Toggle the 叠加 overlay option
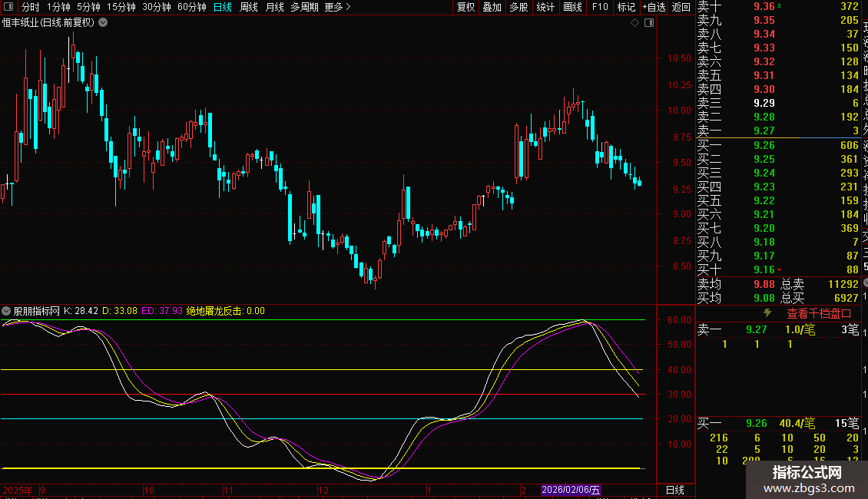This screenshot has height=499, width=868. point(492,7)
